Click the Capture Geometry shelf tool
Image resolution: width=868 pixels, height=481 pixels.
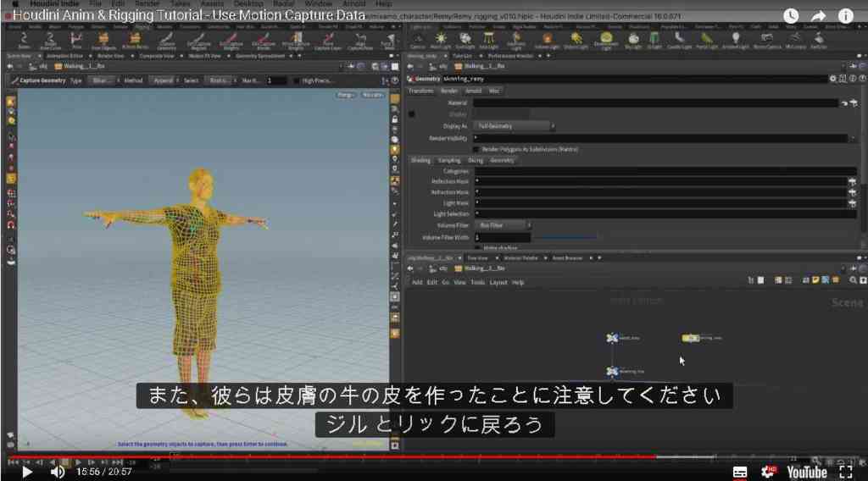(166, 41)
